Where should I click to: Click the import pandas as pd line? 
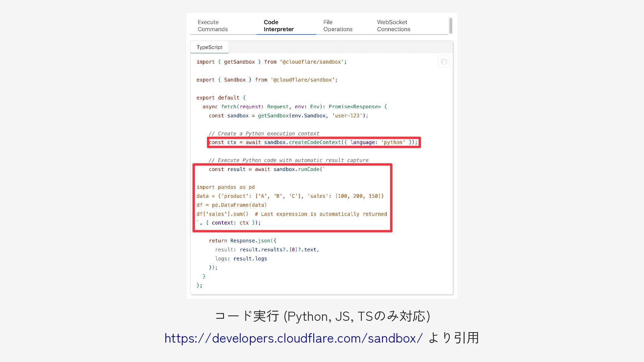(x=225, y=187)
